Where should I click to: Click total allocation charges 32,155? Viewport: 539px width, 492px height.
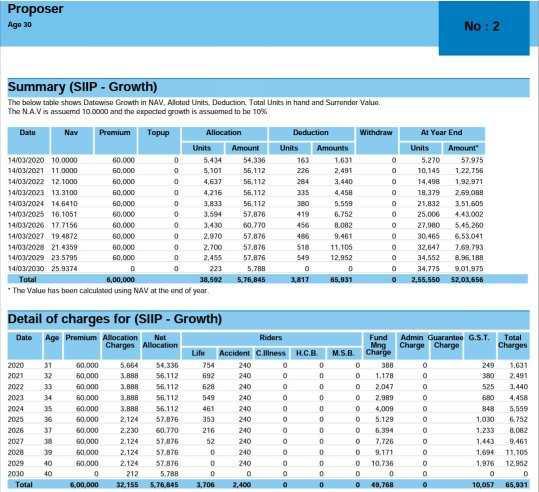pos(127,485)
